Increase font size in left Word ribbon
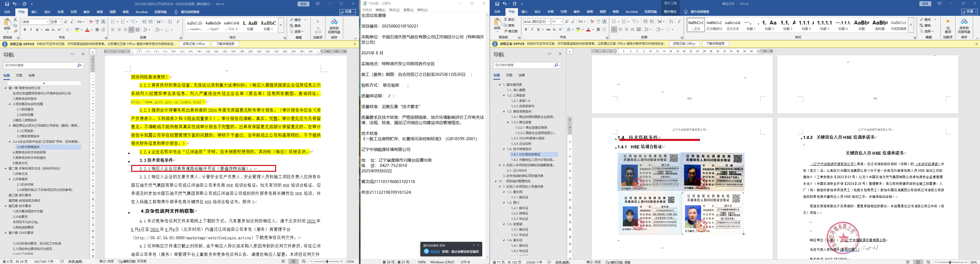Viewport: 980px width, 264px height. [x=66, y=22]
